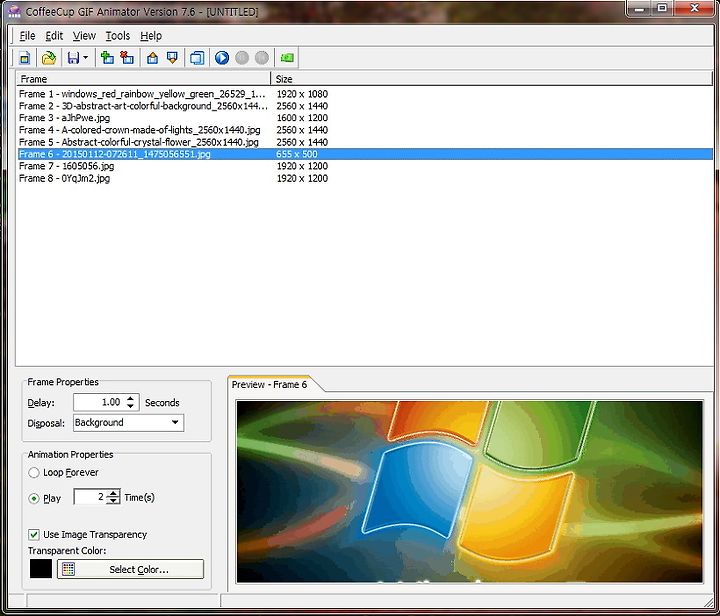Open the View menu
Screen dimensions: 720x616
(x=84, y=36)
